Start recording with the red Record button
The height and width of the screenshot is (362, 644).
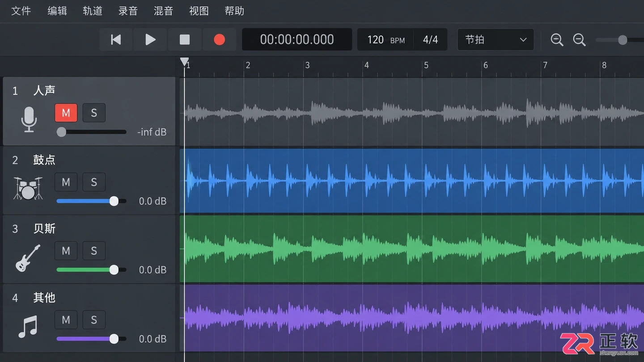pyautogui.click(x=219, y=40)
